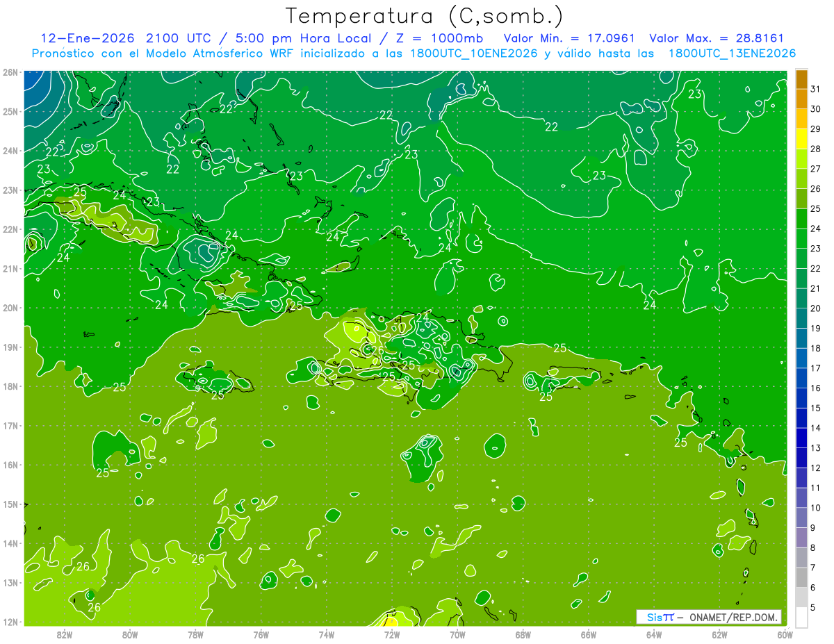Click the '24N' latitude axis label
Viewport: 834px width, 644px height.
click(x=10, y=150)
